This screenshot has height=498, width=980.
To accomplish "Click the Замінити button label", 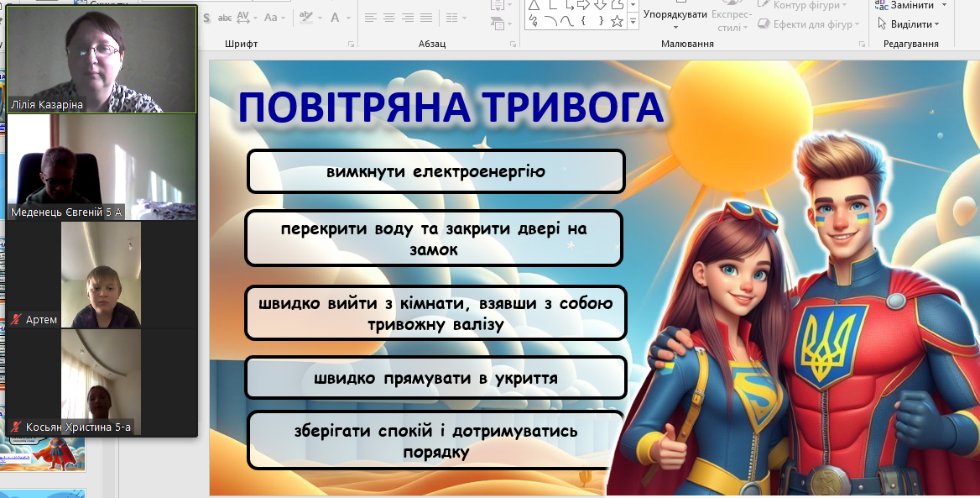I will (913, 5).
